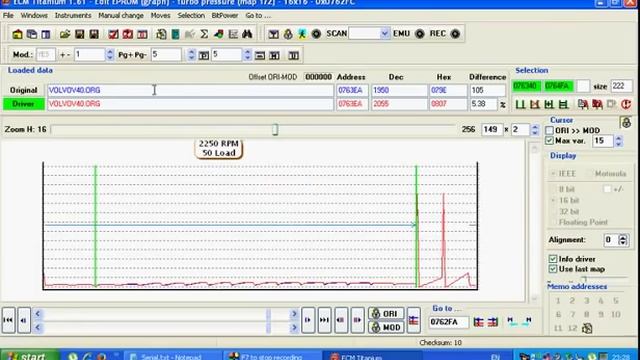The height and width of the screenshot is (360, 640).
Task: Click the Sigma checksum toolbar icon
Action: coord(204,34)
